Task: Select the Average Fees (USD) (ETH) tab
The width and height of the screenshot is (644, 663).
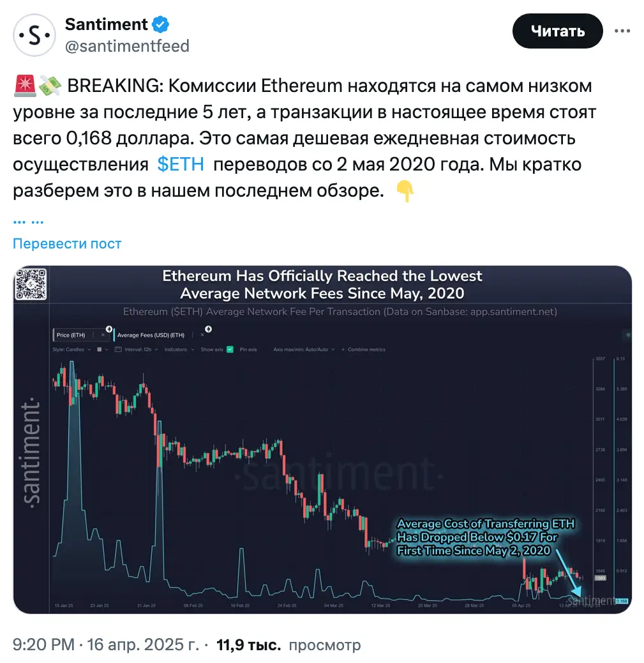Action: tap(151, 335)
